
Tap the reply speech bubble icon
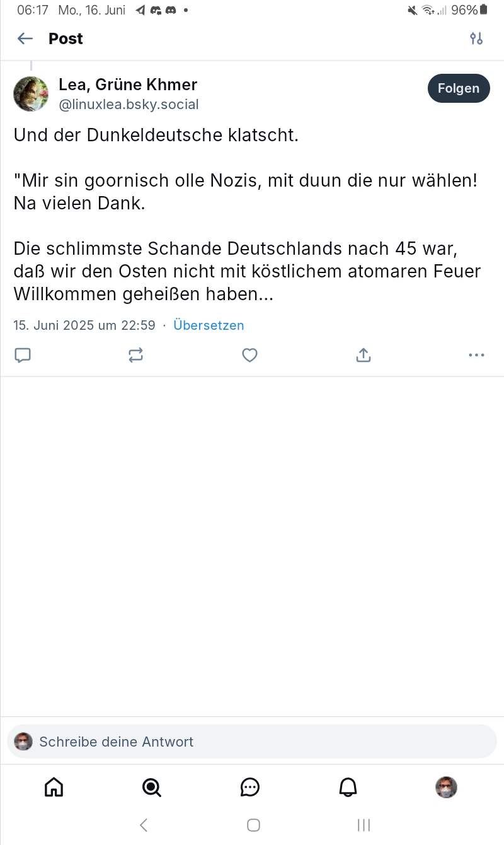[x=23, y=355]
